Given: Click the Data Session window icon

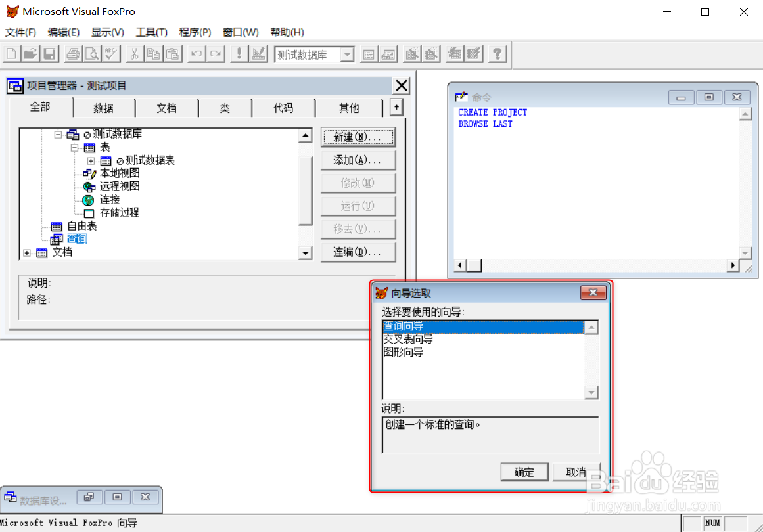Looking at the screenshot, I should coord(388,54).
